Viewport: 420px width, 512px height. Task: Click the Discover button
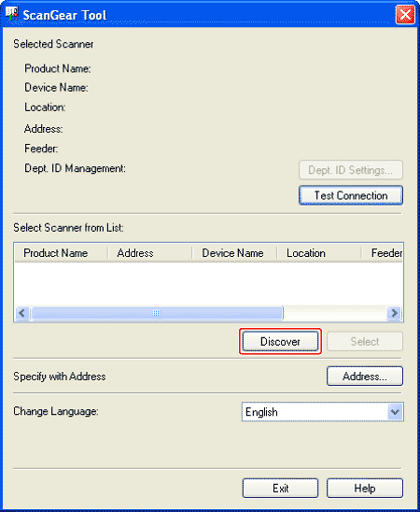280,342
